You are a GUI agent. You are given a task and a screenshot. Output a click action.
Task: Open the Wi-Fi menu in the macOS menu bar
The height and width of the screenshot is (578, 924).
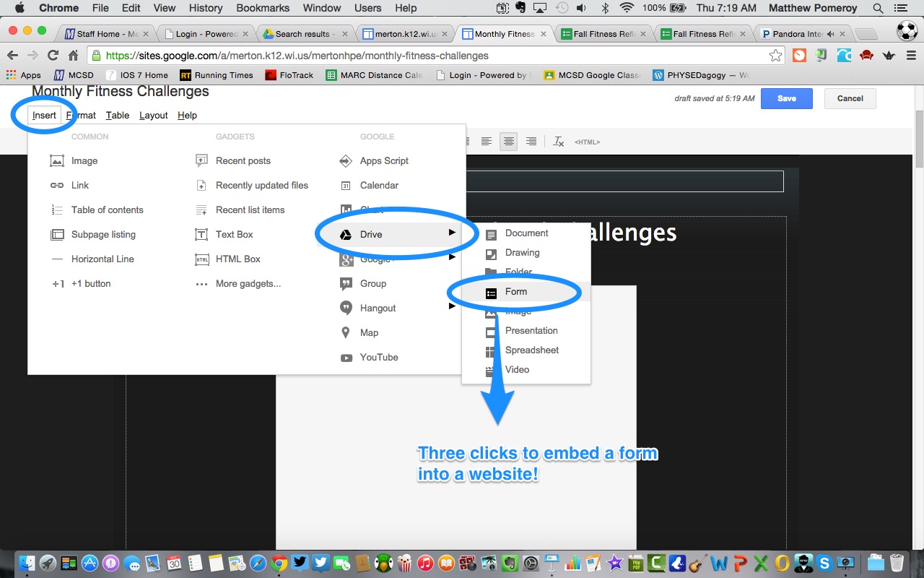point(626,8)
